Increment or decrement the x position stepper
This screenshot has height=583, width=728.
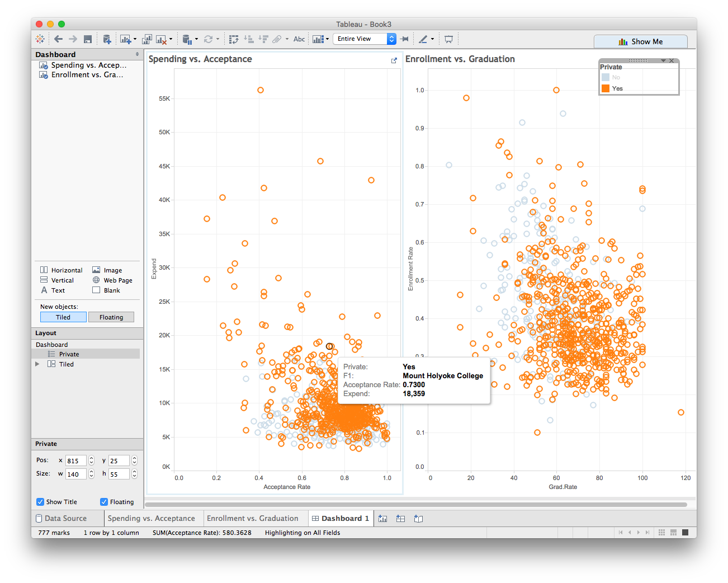point(91,460)
